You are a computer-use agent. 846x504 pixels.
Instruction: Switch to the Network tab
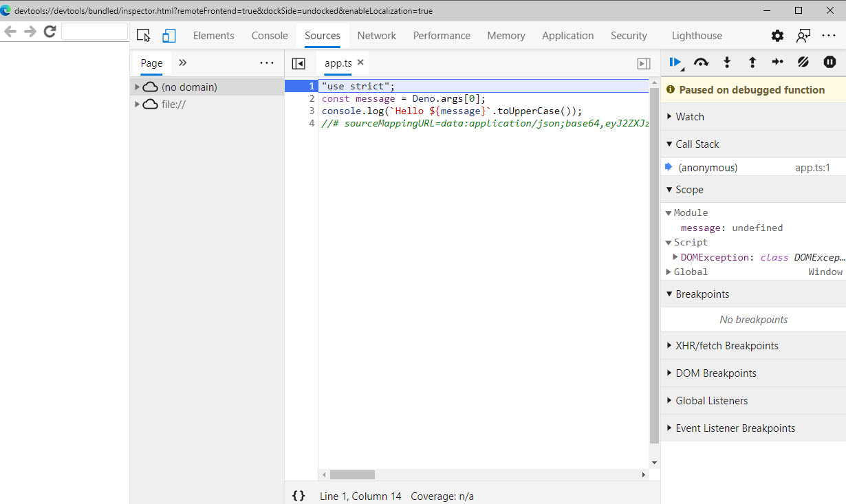[x=376, y=36]
